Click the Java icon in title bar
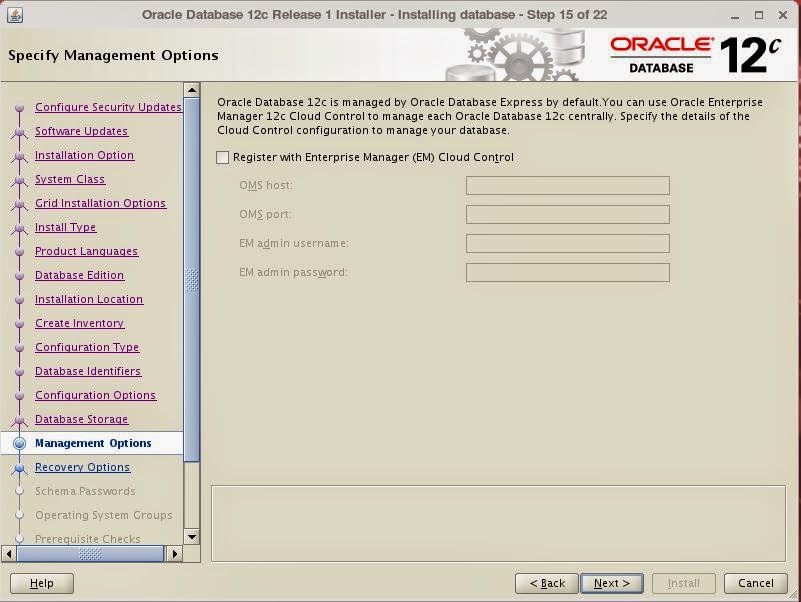The height and width of the screenshot is (602, 801). point(15,15)
